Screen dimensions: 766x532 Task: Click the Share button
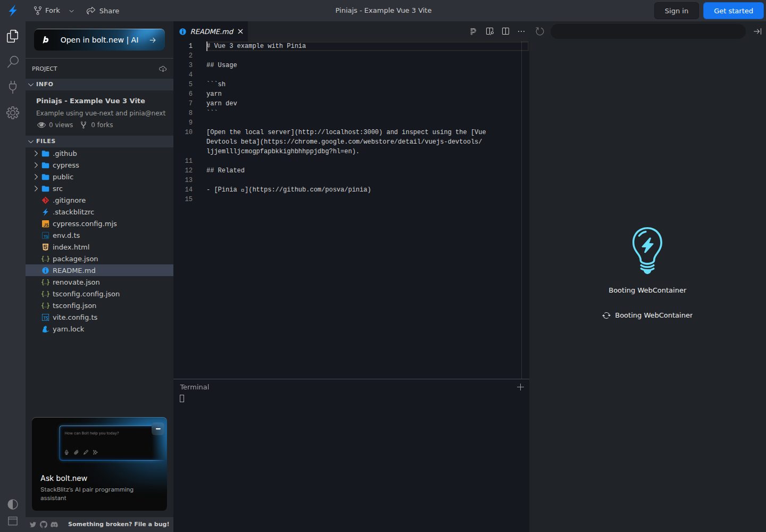(103, 11)
